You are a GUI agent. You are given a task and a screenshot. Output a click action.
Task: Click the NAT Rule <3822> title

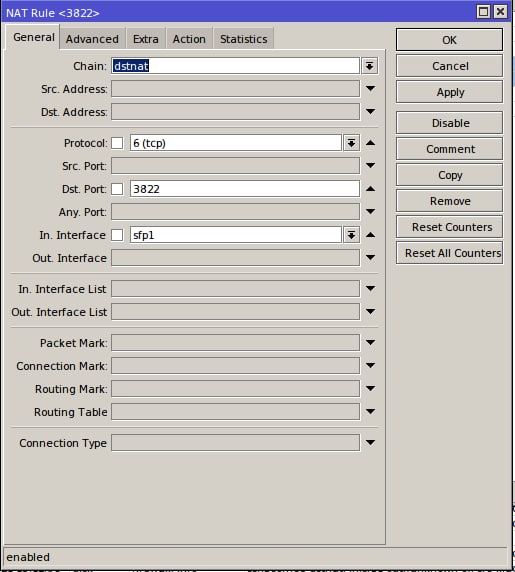pyautogui.click(x=53, y=13)
